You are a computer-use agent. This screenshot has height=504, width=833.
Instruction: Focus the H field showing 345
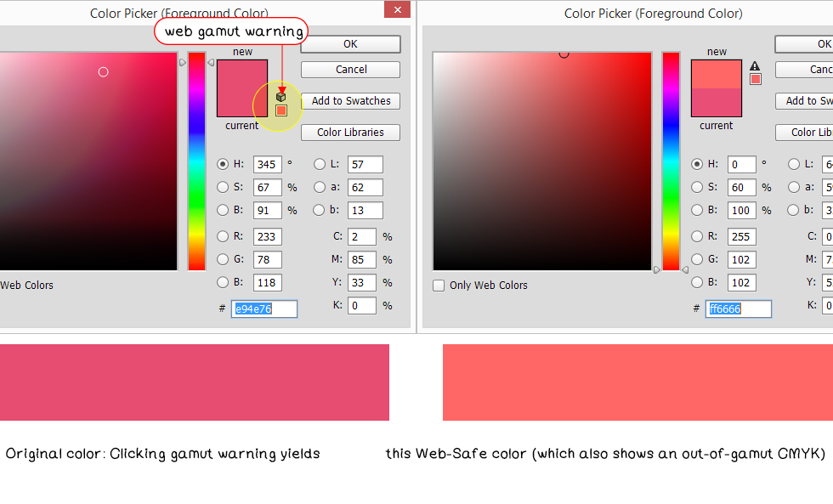pos(267,165)
